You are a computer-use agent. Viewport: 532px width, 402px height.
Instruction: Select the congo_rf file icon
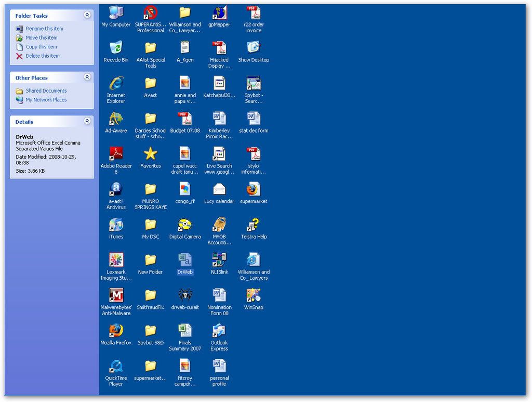pyautogui.click(x=185, y=189)
